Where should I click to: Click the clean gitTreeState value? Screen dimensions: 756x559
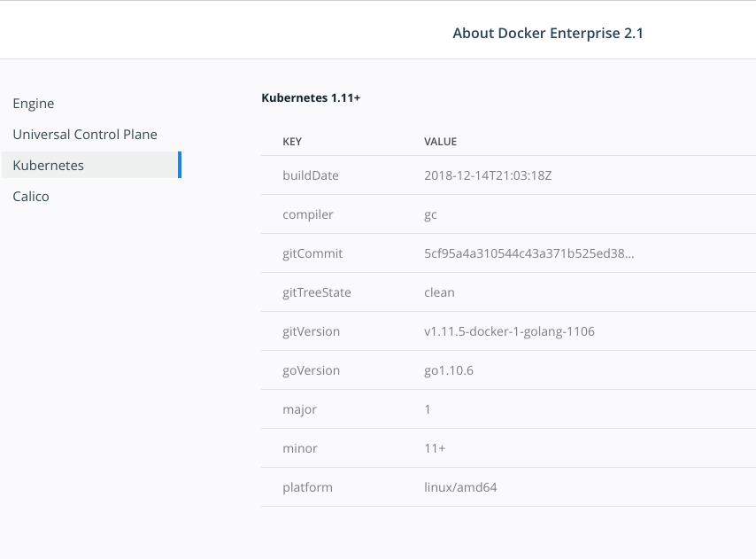point(440,292)
